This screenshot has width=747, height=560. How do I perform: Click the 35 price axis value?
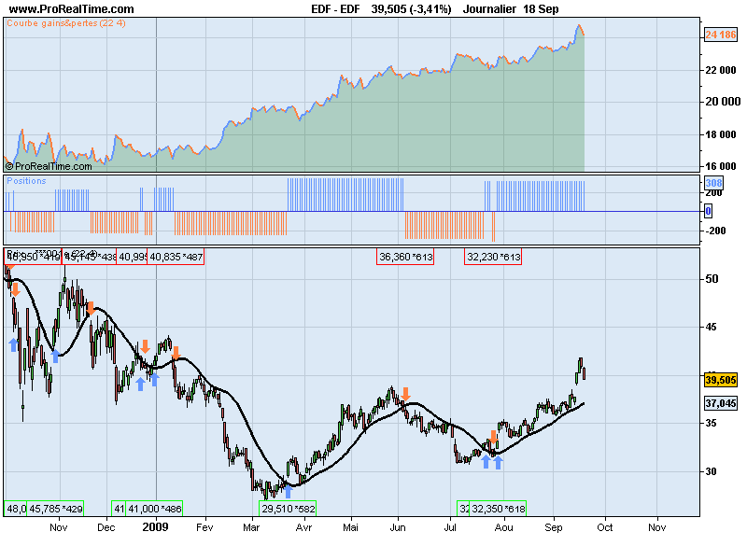(711, 423)
